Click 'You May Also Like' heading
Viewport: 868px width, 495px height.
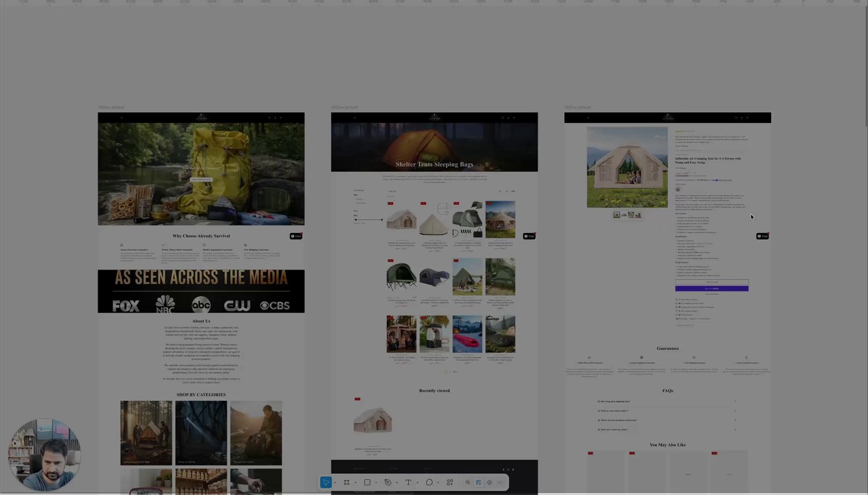[667, 445]
